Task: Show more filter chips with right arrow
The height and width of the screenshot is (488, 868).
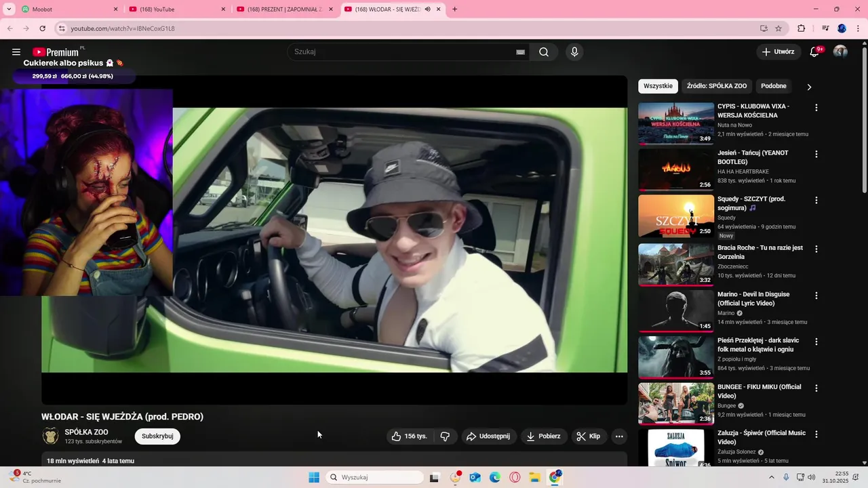Action: (x=809, y=87)
